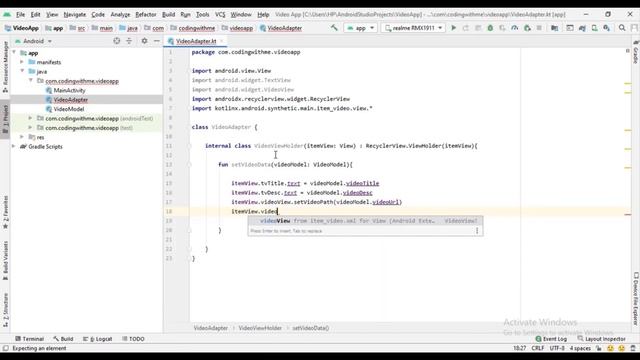Open the Layout Inspector
640x360 pixels.
tap(602, 339)
